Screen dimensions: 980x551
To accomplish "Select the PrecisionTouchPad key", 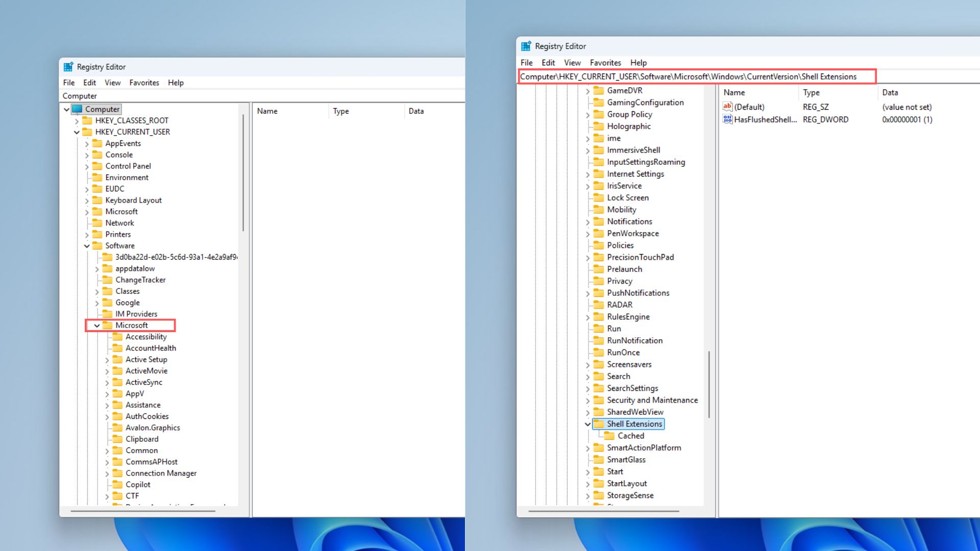I will point(640,257).
